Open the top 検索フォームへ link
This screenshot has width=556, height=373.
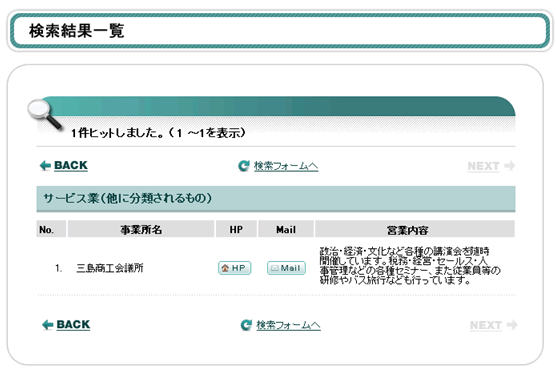[x=286, y=166]
